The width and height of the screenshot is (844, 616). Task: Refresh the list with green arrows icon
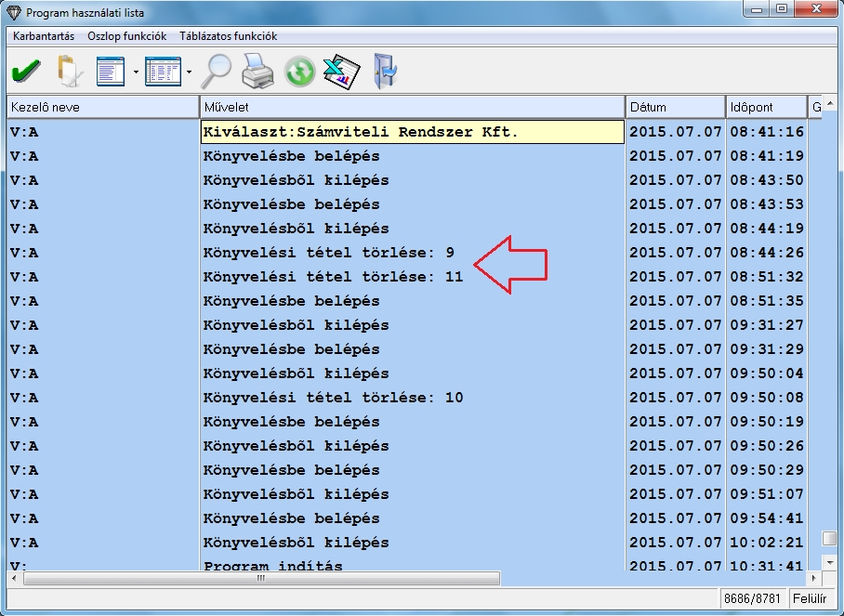[299, 72]
